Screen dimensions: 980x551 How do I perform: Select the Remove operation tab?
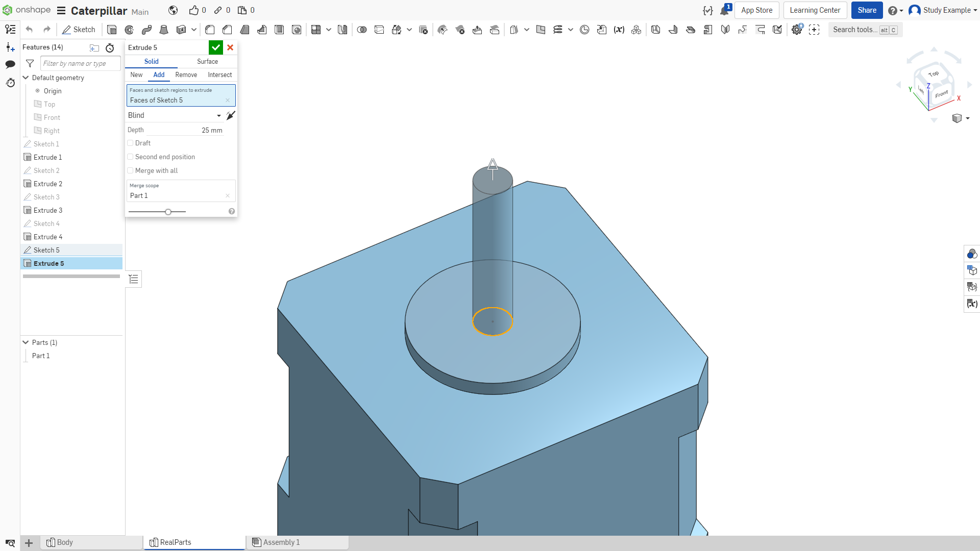[186, 75]
